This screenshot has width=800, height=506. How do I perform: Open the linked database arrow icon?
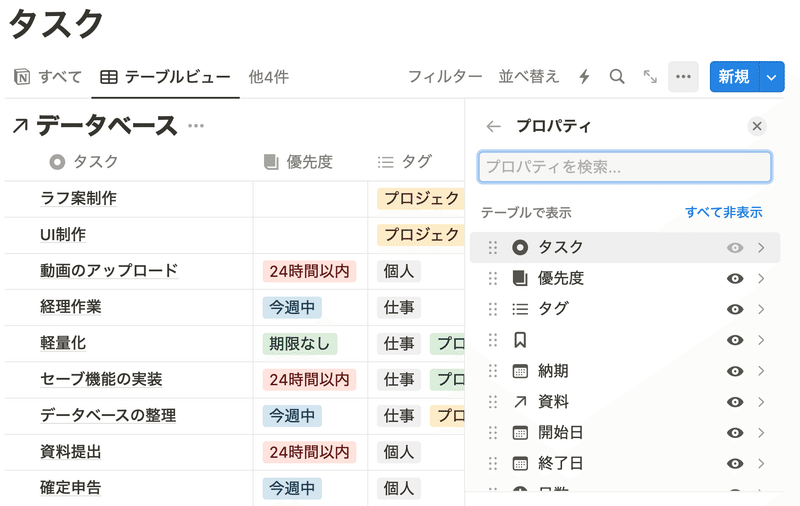coord(20,126)
